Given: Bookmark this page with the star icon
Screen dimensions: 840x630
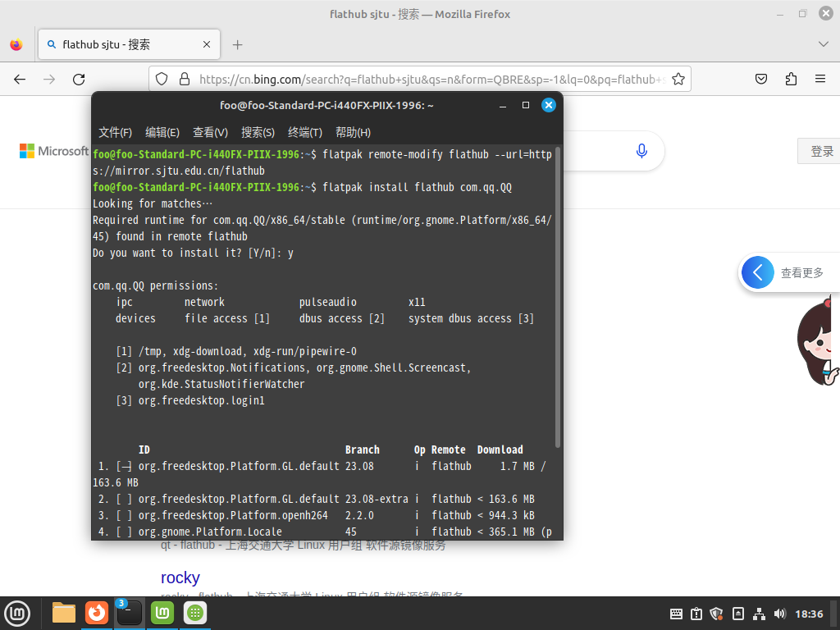Looking at the screenshot, I should 678,80.
